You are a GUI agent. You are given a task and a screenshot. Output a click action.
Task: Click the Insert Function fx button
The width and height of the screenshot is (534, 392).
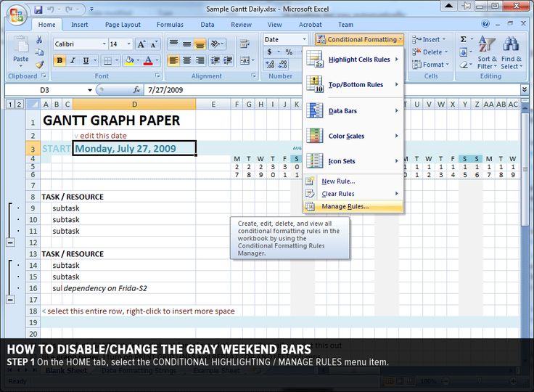click(136, 90)
